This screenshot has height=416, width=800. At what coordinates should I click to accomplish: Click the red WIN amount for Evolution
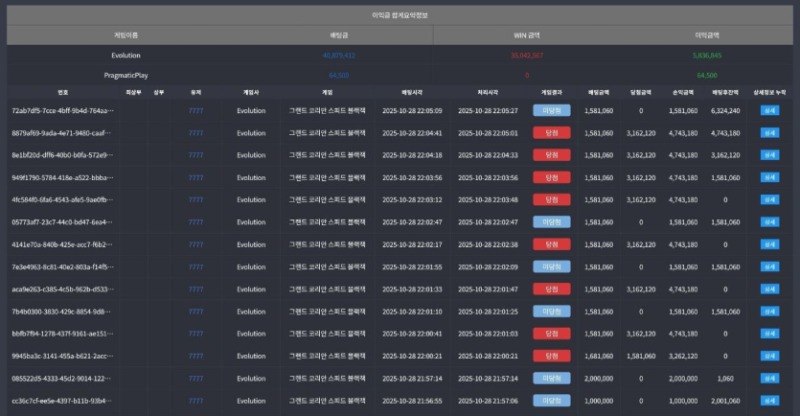point(527,56)
